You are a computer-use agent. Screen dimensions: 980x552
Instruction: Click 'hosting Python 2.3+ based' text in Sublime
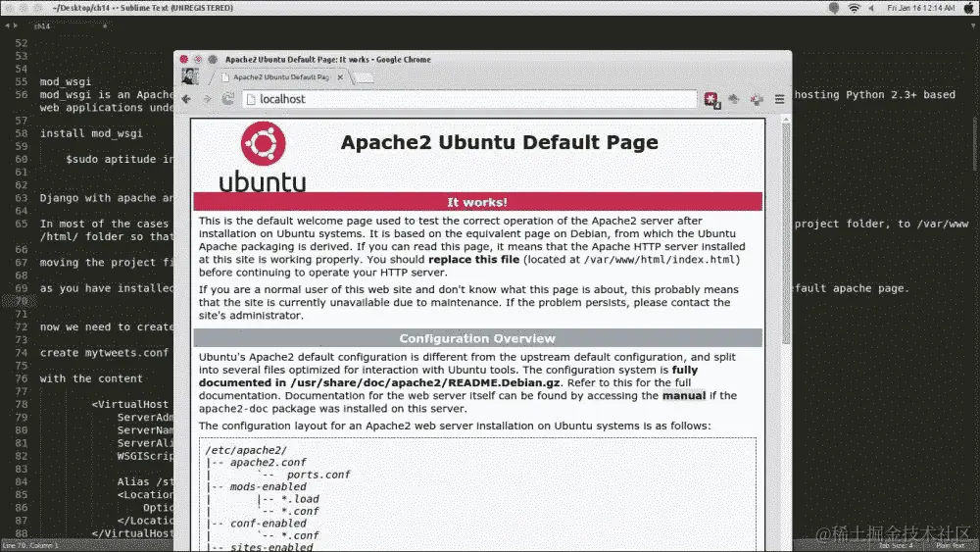[875, 95]
